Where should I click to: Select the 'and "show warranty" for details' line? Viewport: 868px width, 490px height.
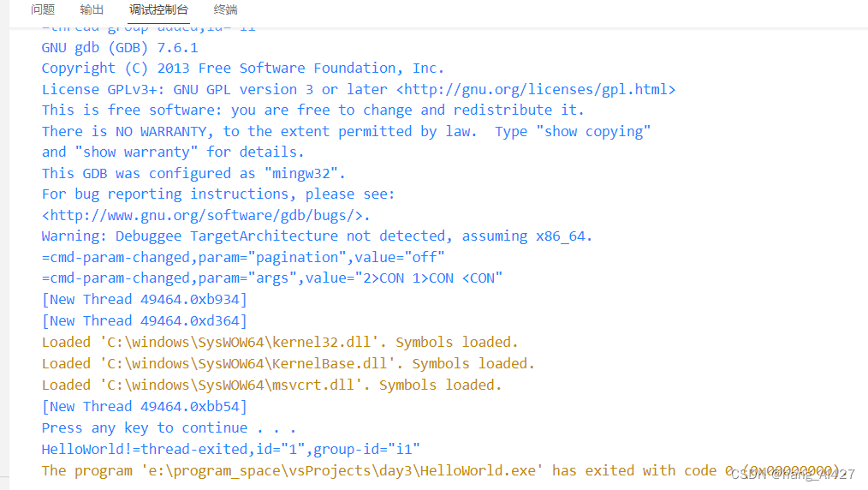point(173,152)
